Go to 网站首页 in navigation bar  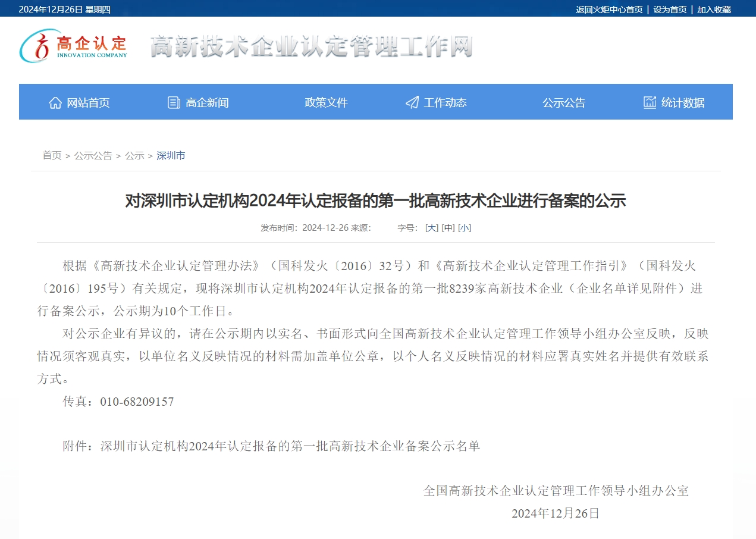pos(88,102)
